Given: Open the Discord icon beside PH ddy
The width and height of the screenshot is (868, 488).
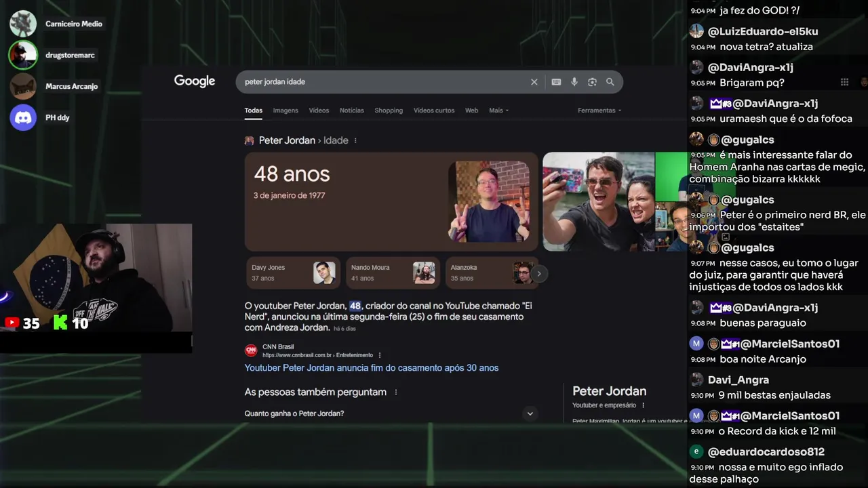Looking at the screenshot, I should click(23, 117).
